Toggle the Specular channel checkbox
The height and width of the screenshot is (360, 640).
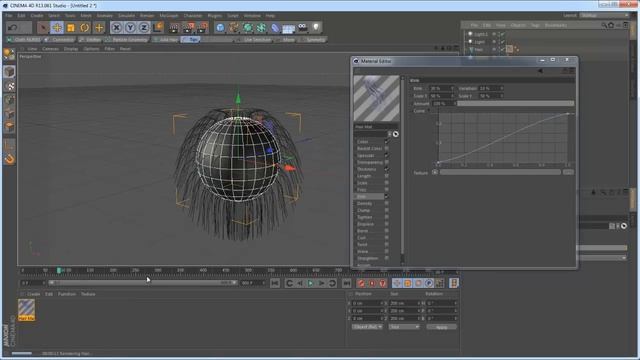386,156
